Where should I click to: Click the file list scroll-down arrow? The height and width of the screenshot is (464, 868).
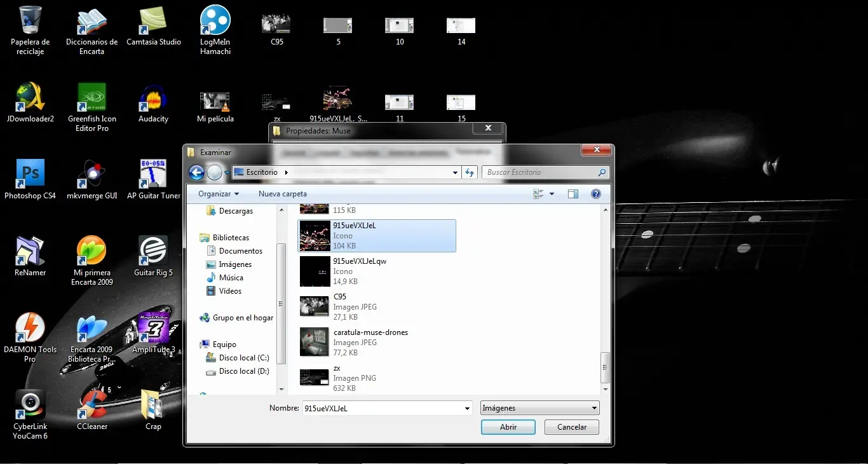click(606, 389)
